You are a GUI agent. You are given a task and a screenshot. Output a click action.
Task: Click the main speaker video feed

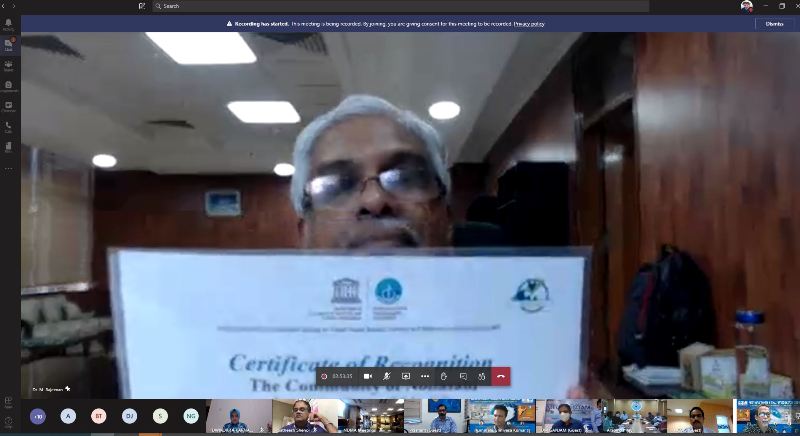pos(410,215)
